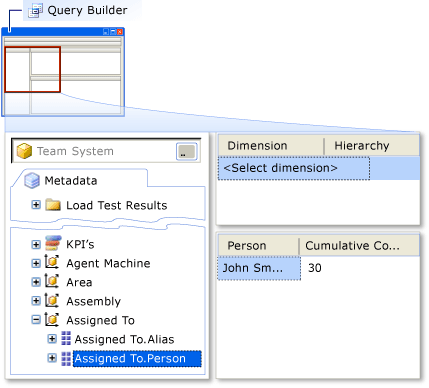This screenshot has height=388, width=429.
Task: Click the Person column header
Action: point(258,246)
